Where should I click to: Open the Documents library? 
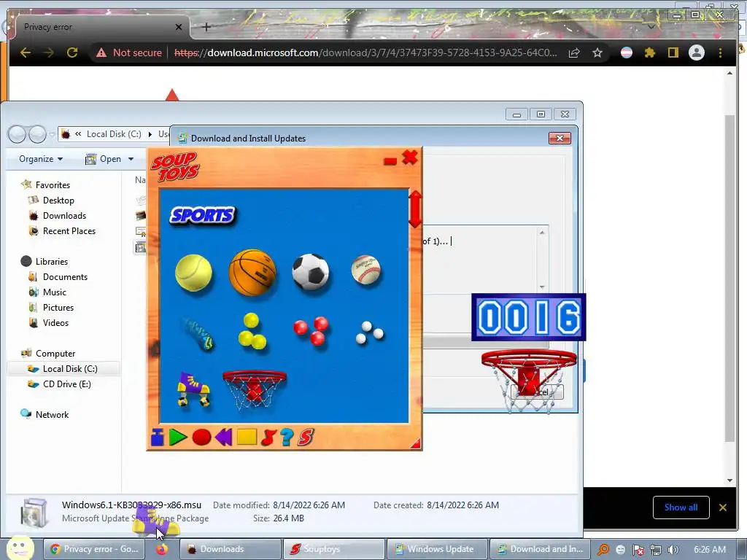point(65,277)
